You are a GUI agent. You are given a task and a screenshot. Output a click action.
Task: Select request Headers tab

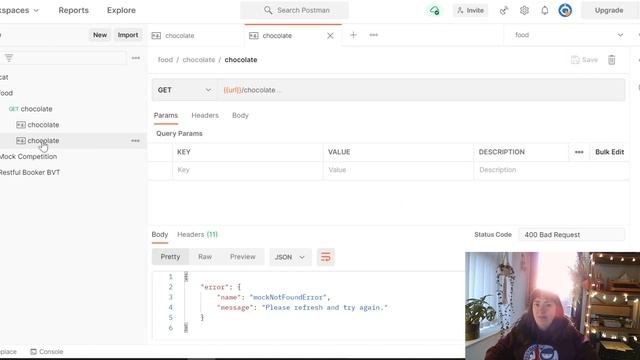(205, 116)
